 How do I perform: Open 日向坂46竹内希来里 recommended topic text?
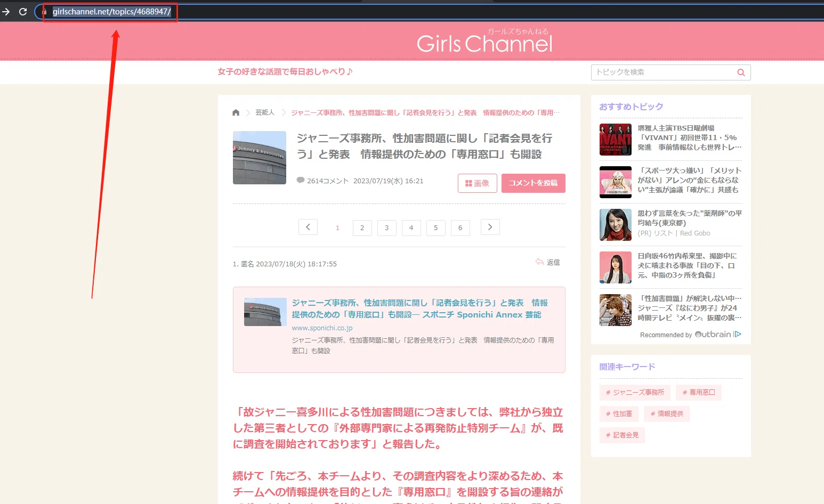pos(688,265)
